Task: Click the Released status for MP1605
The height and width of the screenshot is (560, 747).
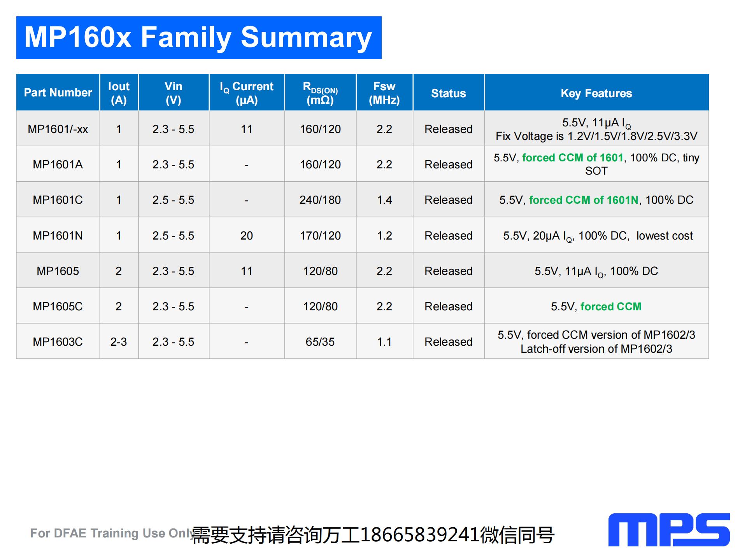Action: click(x=449, y=271)
